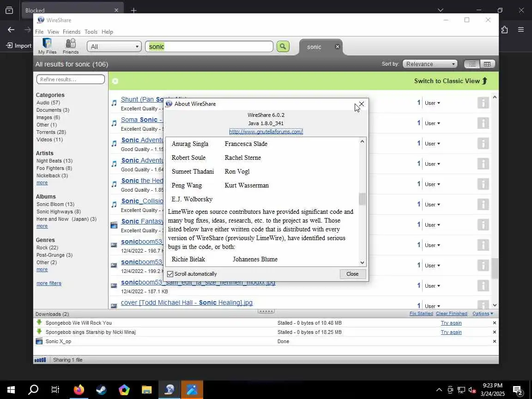The height and width of the screenshot is (399, 532).
Task: Remove Sonic X_op from downloads list
Action: (x=494, y=341)
